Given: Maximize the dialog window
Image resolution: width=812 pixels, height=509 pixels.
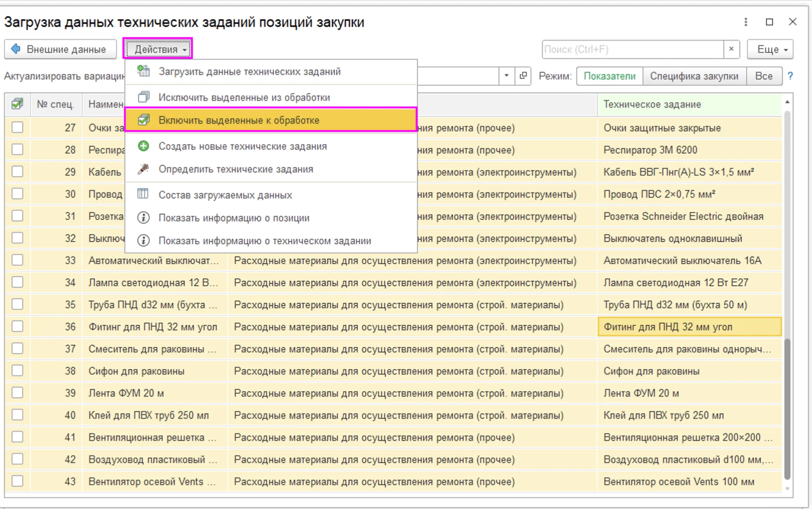Looking at the screenshot, I should [769, 22].
